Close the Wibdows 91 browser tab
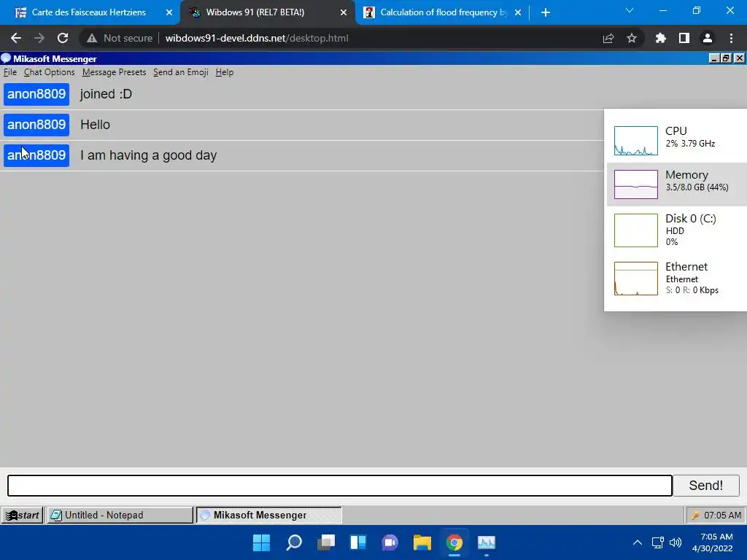The image size is (747, 560). tap(344, 12)
